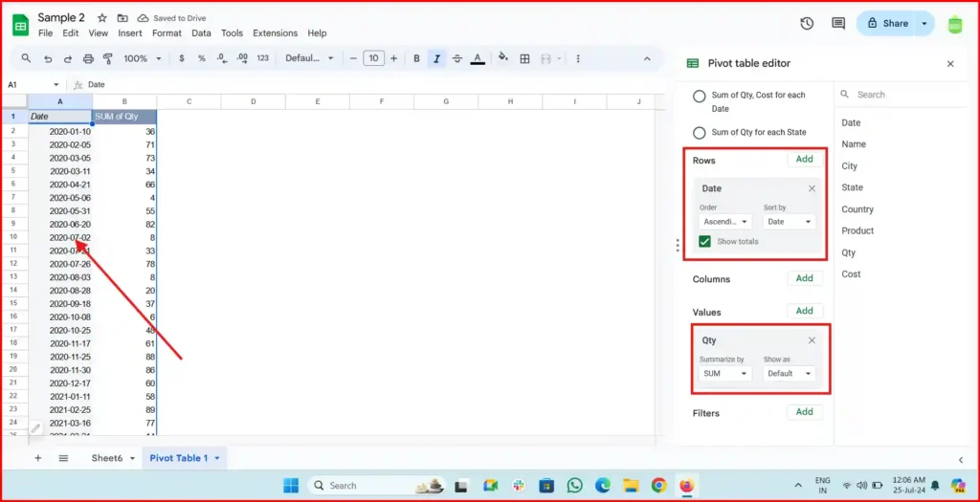This screenshot has height=502, width=980.
Task: Open the Format menu
Action: 167,33
